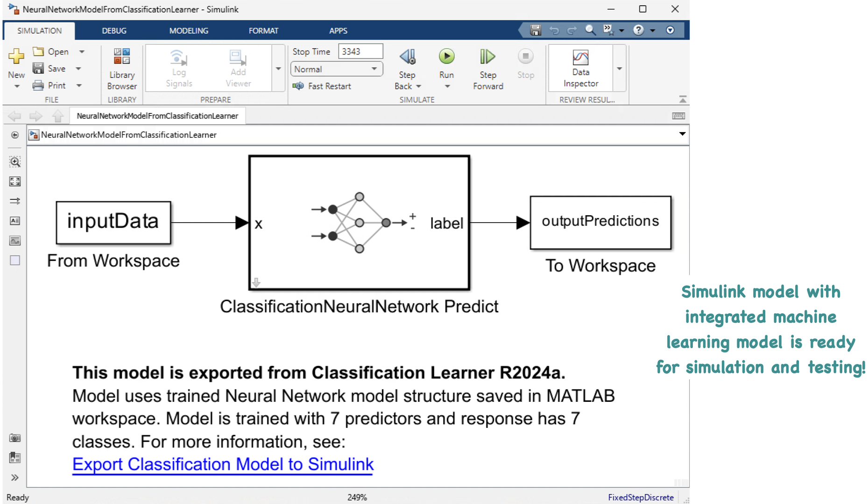The height and width of the screenshot is (504, 868).
Task: Click the Run simulation button
Action: tap(446, 57)
